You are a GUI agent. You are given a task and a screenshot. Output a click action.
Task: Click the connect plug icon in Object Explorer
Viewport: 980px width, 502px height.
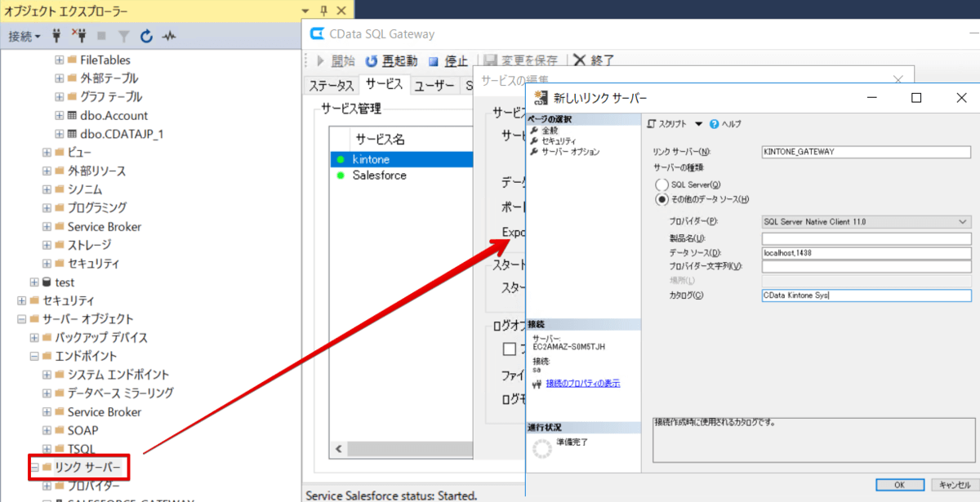pyautogui.click(x=56, y=36)
